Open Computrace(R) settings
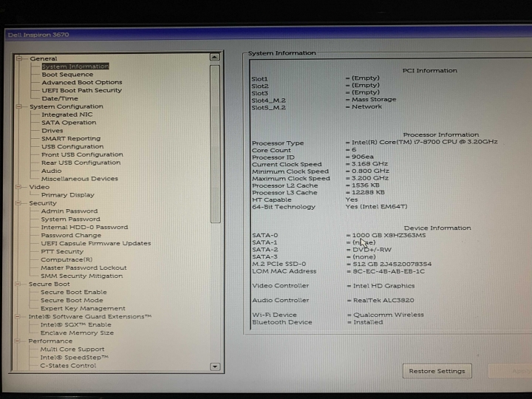This screenshot has height=399, width=532. [x=66, y=259]
